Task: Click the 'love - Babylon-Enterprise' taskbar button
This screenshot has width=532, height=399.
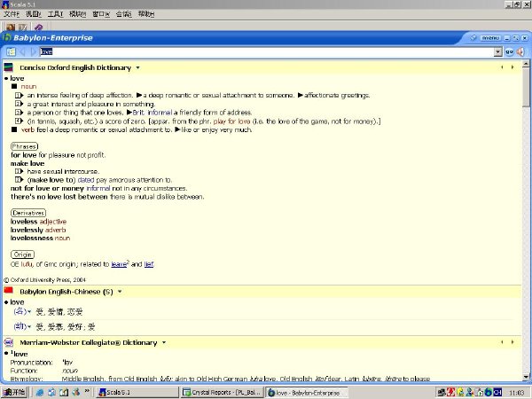Action: (307, 392)
